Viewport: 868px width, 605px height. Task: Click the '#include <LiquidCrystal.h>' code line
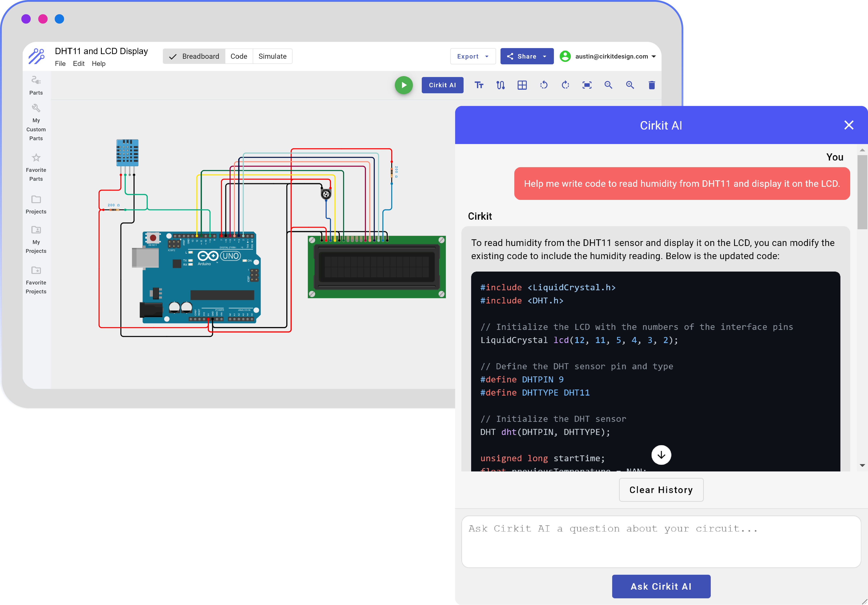(547, 288)
